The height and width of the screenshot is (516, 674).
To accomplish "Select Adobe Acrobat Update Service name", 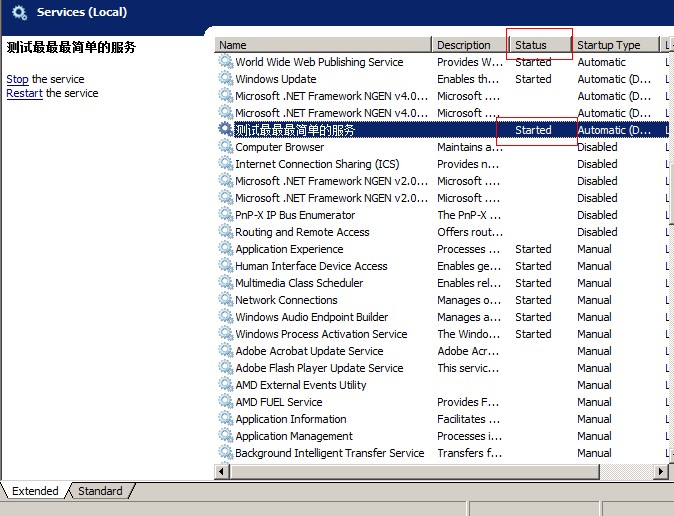I will click(309, 351).
